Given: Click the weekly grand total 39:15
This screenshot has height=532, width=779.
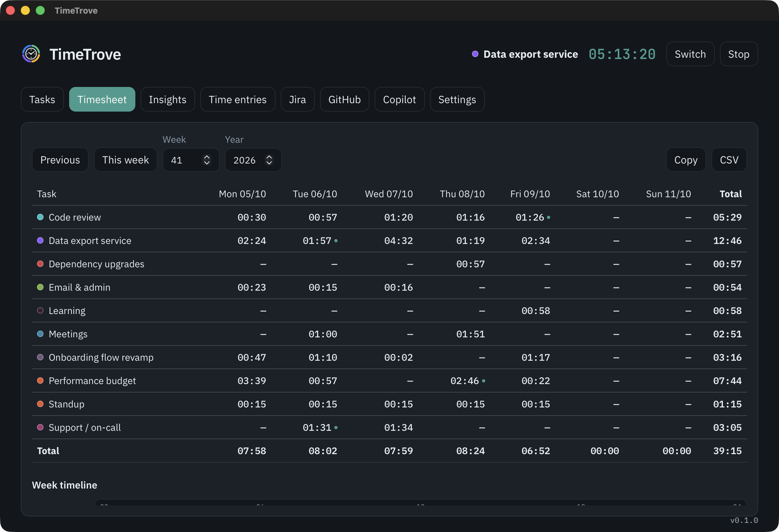Looking at the screenshot, I should (x=727, y=451).
